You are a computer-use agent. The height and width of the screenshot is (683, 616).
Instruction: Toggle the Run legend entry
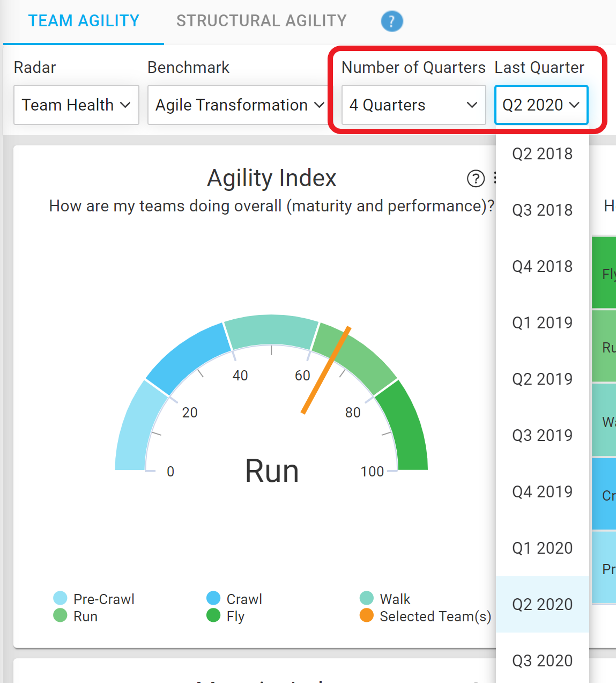[76, 616]
